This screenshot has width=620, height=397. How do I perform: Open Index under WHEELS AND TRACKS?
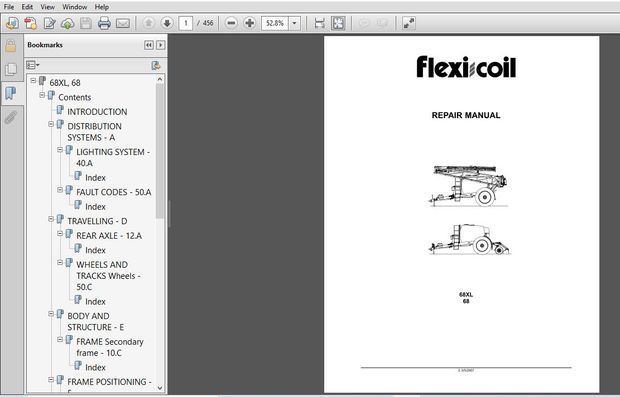[95, 302]
